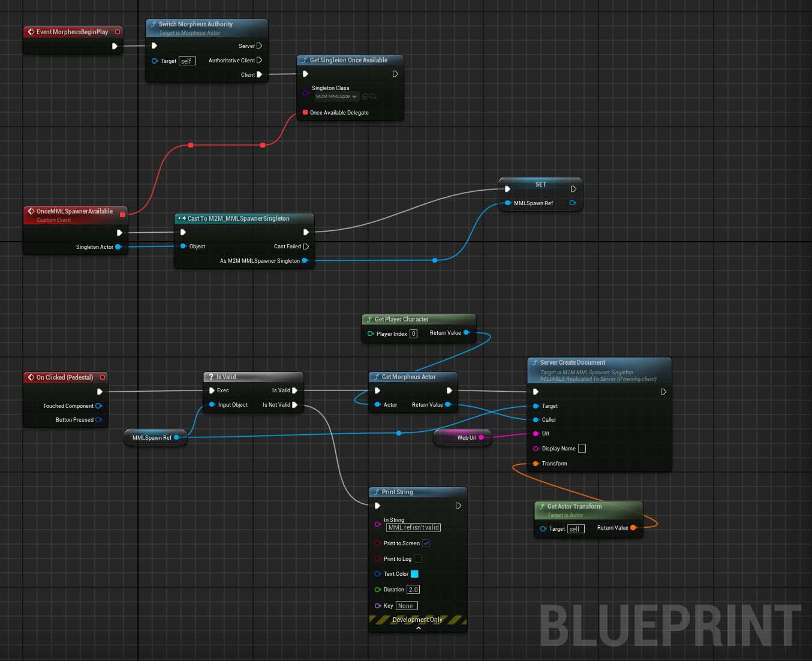Click the orange Transform pin on Server Create Document
The image size is (812, 661).
pos(536,464)
